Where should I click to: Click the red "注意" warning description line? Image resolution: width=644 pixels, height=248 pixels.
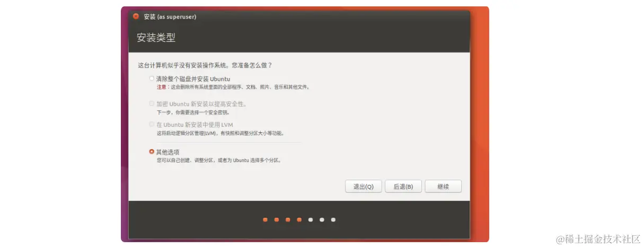coord(233,87)
